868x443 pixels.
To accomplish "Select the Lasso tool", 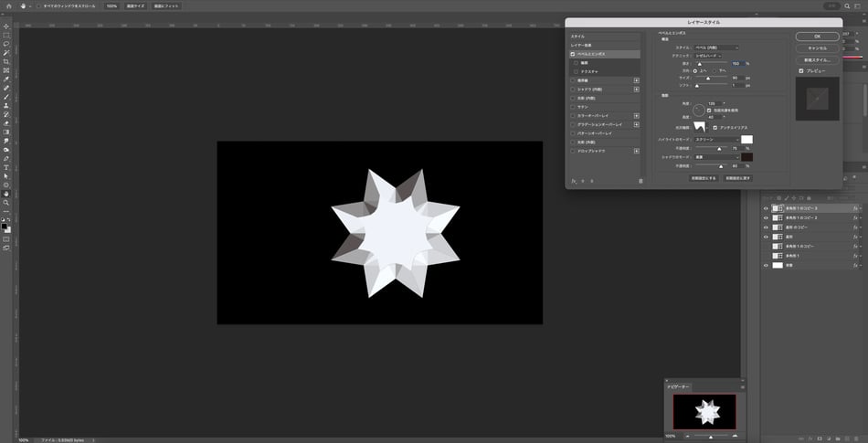I will 6,44.
